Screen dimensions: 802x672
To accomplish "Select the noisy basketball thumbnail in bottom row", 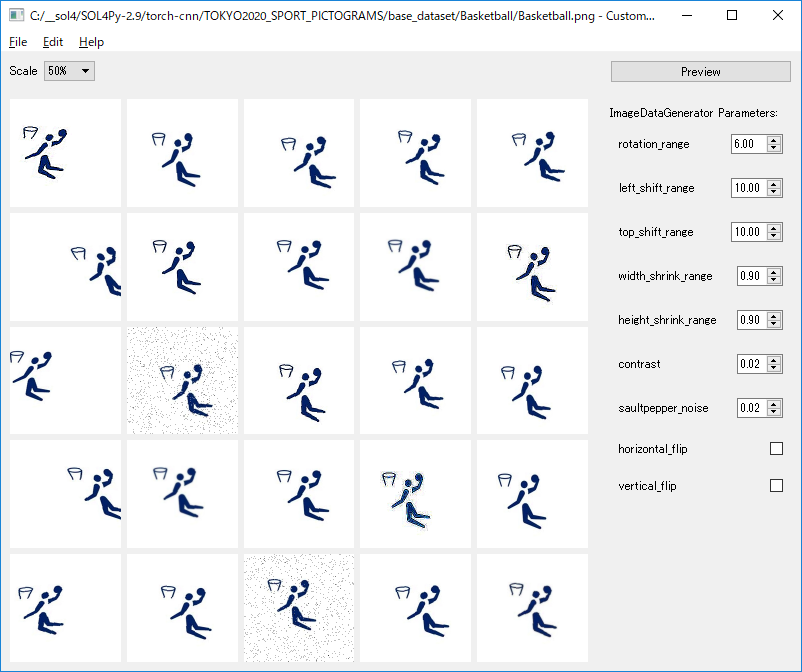I will [299, 608].
